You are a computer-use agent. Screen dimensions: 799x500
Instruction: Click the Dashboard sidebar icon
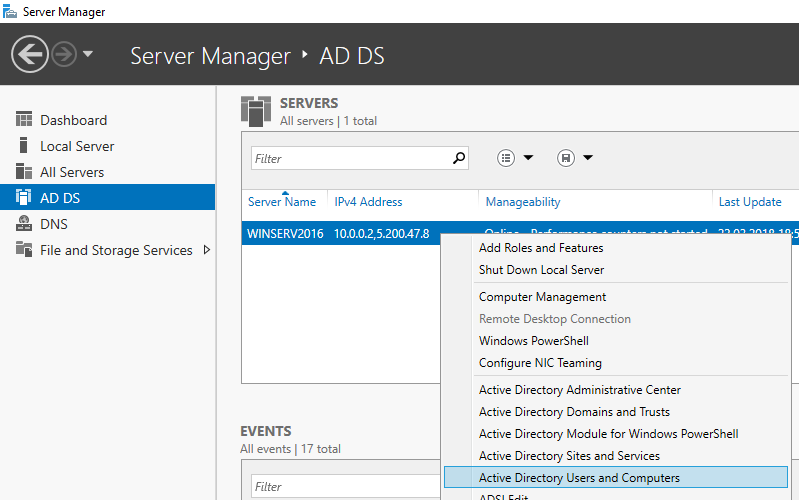(x=23, y=119)
